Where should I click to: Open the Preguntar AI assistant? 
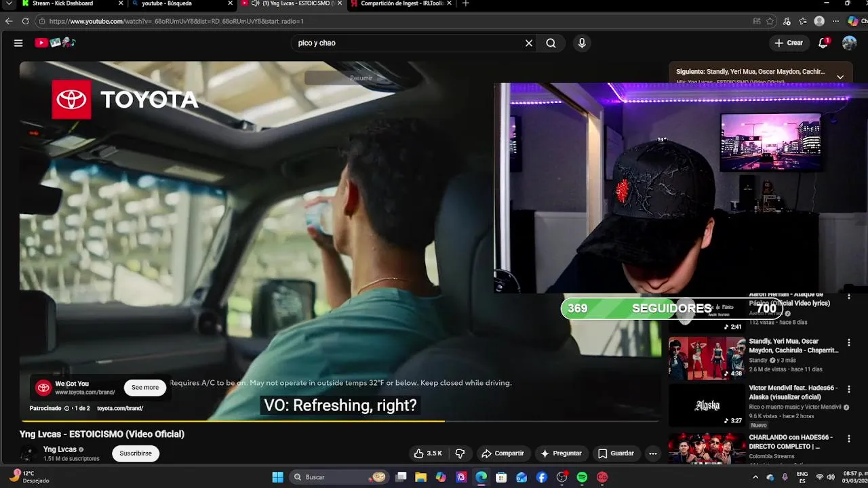click(561, 453)
